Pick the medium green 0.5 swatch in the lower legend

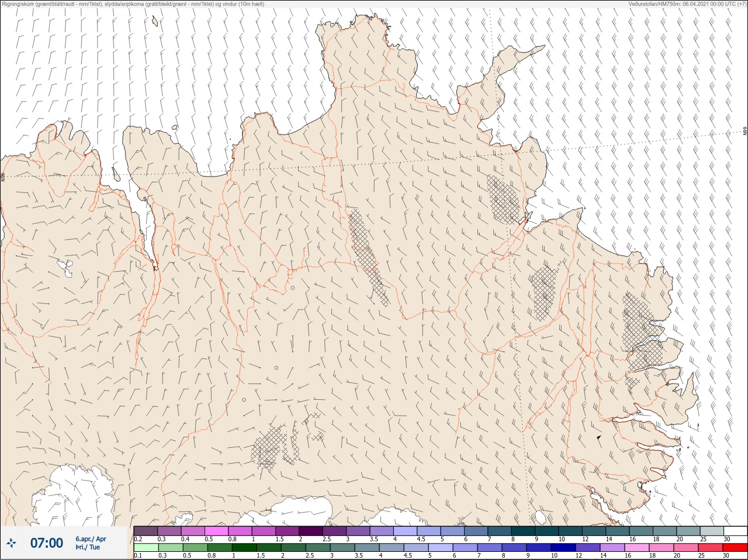coord(195,548)
